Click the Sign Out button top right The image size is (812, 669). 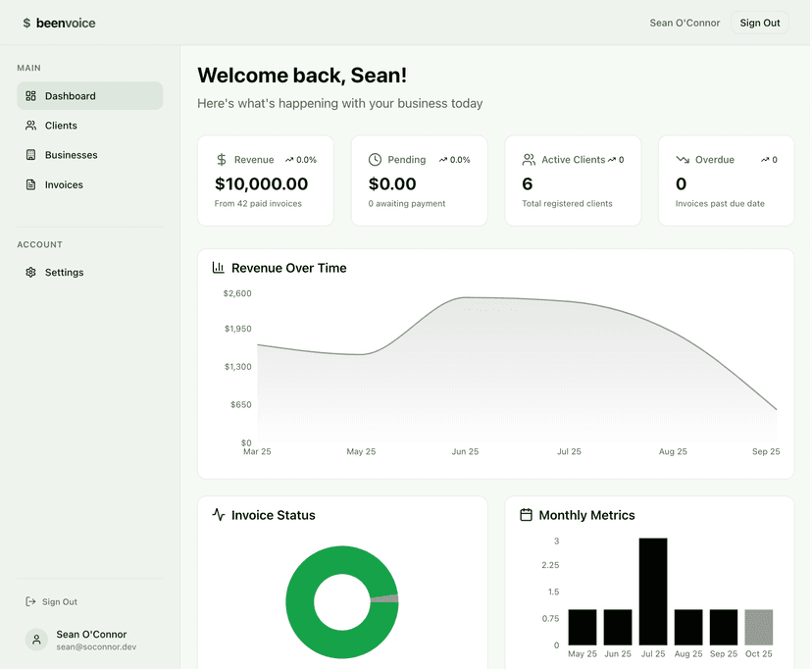(760, 22)
